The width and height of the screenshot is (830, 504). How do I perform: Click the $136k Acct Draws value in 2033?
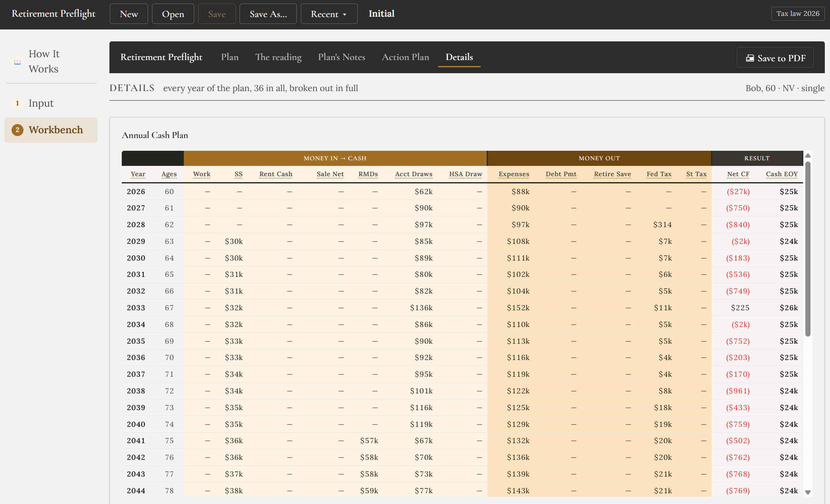tap(421, 308)
